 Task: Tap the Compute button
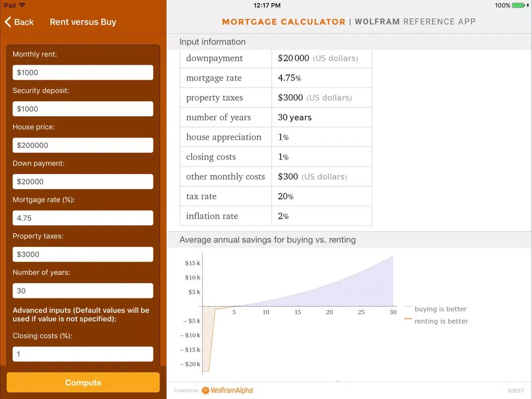point(83,382)
